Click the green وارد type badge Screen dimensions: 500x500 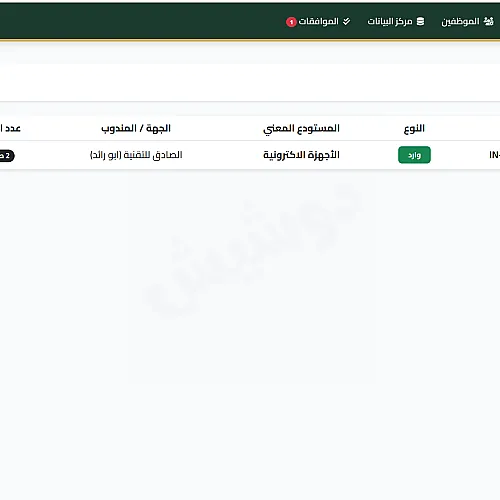(414, 155)
